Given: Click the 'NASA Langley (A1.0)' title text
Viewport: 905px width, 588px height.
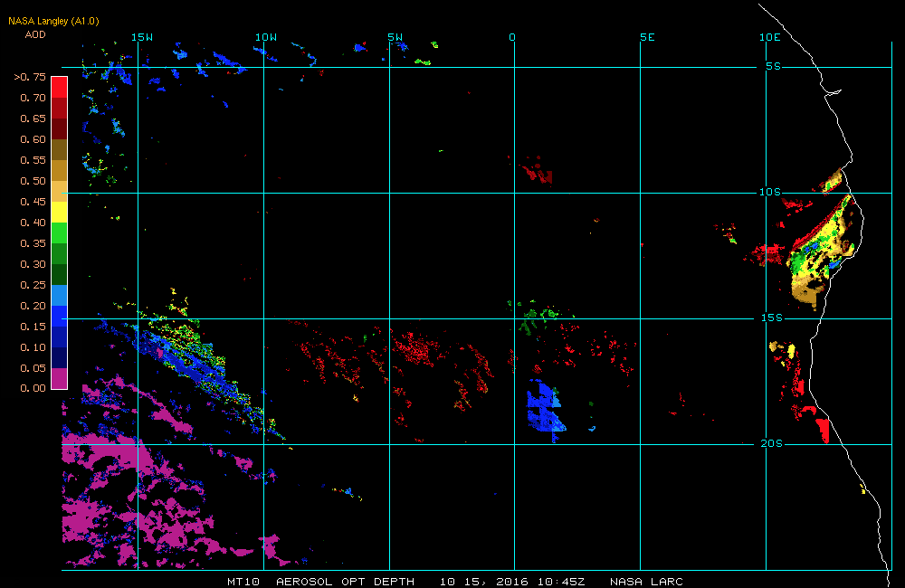Looking at the screenshot, I should [53, 21].
